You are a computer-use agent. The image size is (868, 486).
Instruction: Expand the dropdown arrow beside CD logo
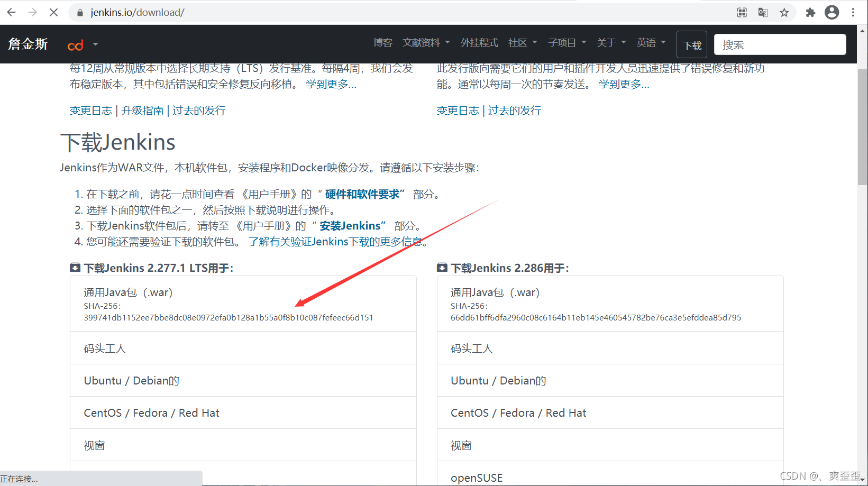click(x=95, y=44)
